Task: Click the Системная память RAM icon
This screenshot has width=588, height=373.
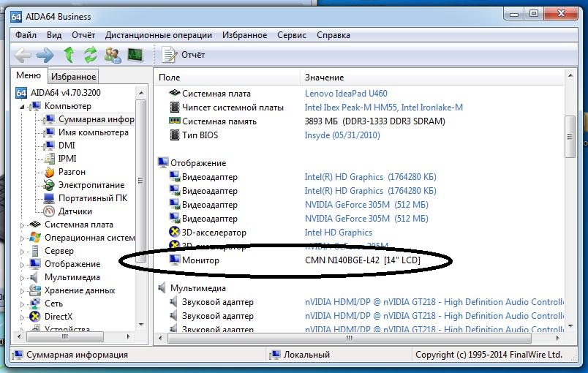Action: [x=174, y=121]
